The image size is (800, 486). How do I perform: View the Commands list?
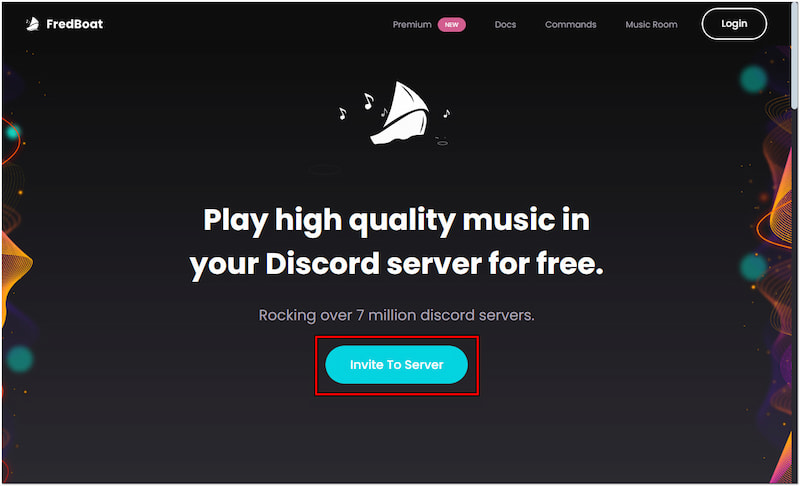click(x=570, y=24)
